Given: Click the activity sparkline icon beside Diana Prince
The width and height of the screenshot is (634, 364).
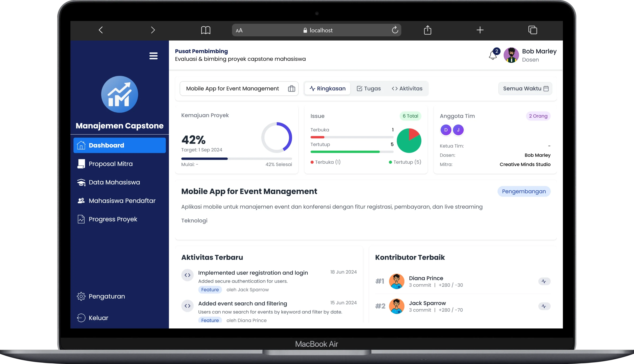Looking at the screenshot, I should tap(544, 281).
